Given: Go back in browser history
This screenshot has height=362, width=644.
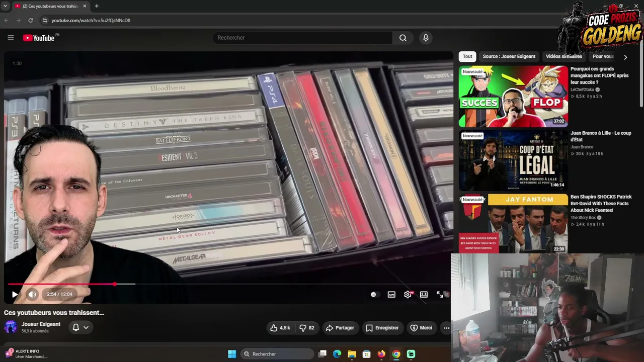Looking at the screenshot, I should (x=6, y=20).
